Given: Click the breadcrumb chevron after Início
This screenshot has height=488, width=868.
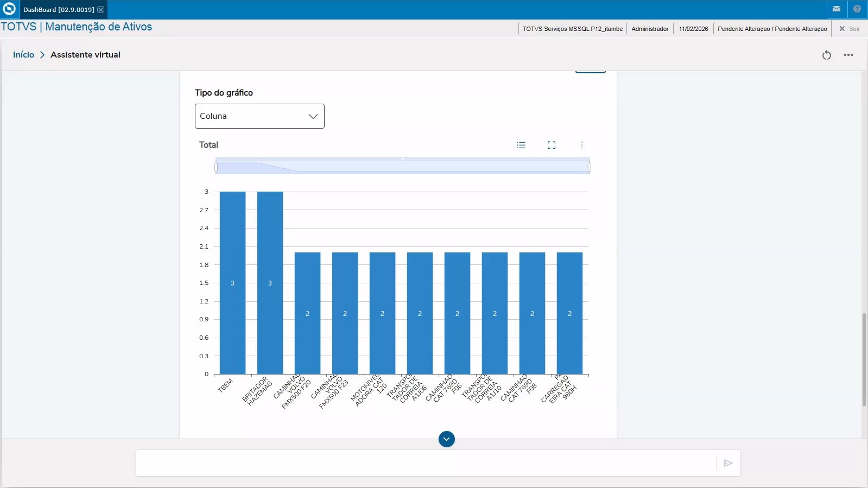Looking at the screenshot, I should click(x=42, y=55).
